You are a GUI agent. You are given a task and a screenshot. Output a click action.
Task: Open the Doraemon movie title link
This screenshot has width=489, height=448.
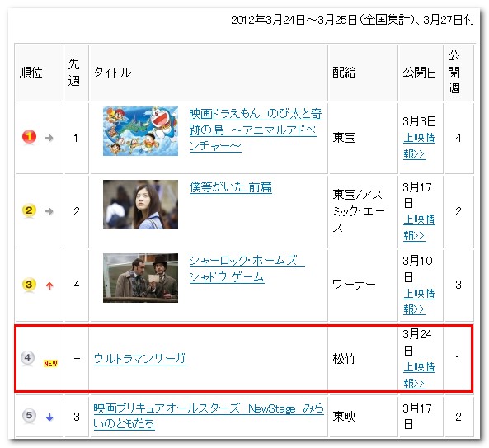(256, 130)
